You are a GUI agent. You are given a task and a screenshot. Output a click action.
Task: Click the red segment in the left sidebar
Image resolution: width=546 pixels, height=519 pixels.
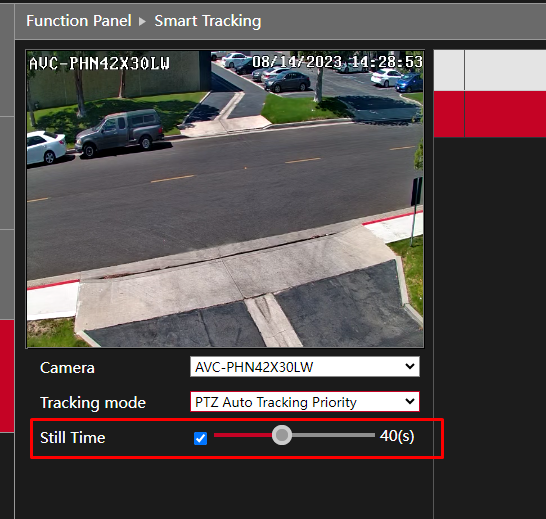pyautogui.click(x=7, y=376)
